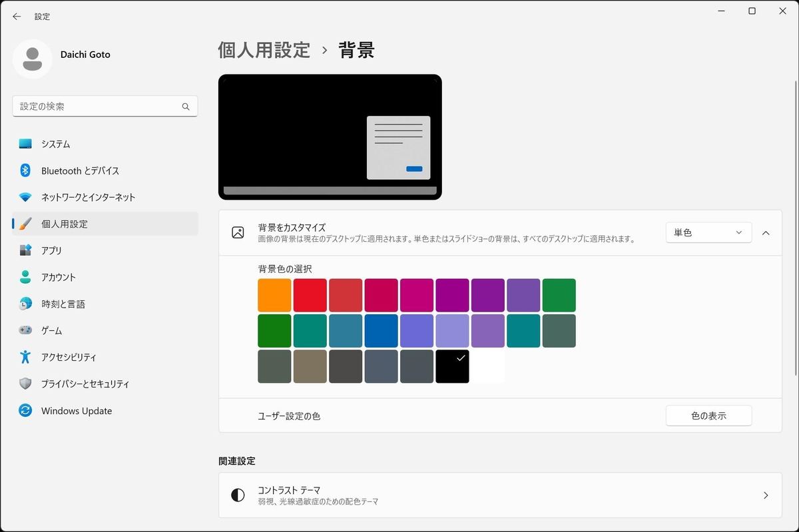This screenshot has width=799, height=532.
Task: Open アクセシビリティ settings
Action: [105, 358]
